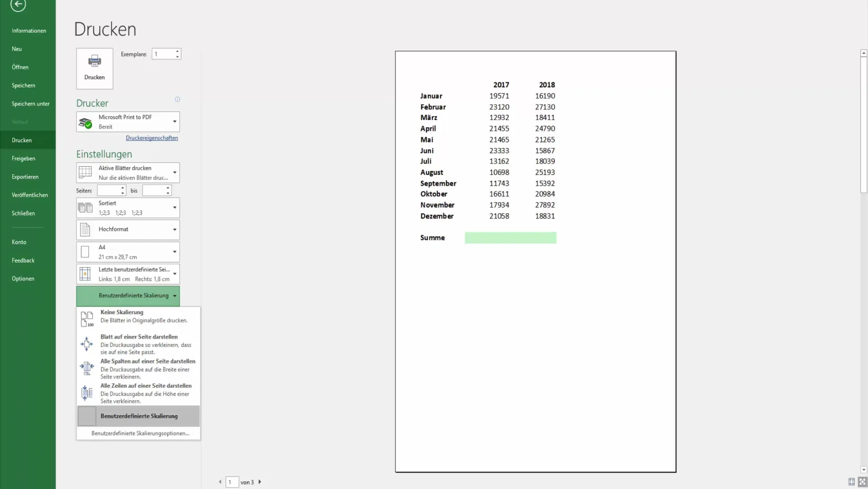Viewport: 868px width, 489px height.
Task: Click the active sheets grid icon
Action: tap(85, 173)
